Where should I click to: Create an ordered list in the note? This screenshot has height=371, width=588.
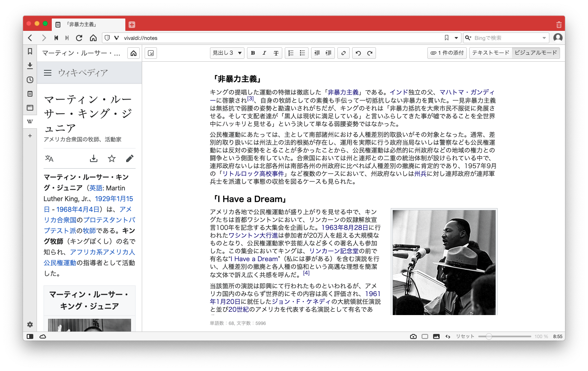(291, 53)
